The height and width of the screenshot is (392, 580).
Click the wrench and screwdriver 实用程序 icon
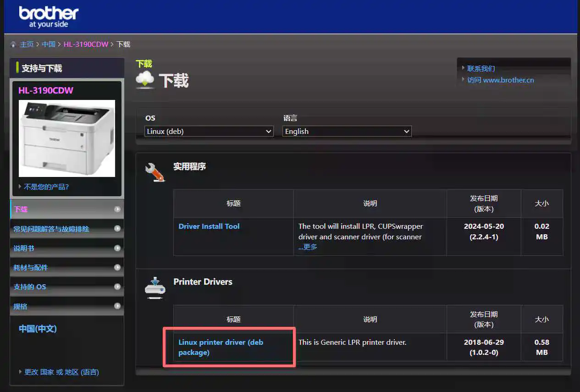tap(155, 172)
